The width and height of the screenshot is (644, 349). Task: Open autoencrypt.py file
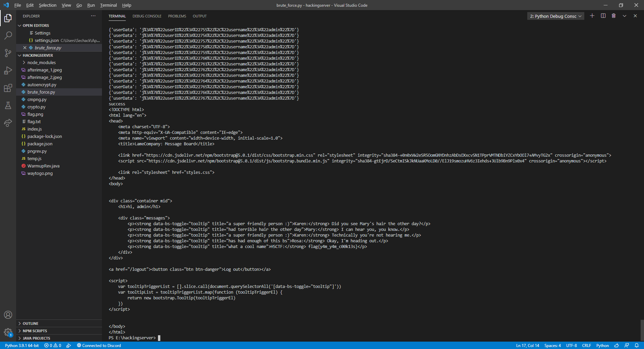click(x=59, y=85)
